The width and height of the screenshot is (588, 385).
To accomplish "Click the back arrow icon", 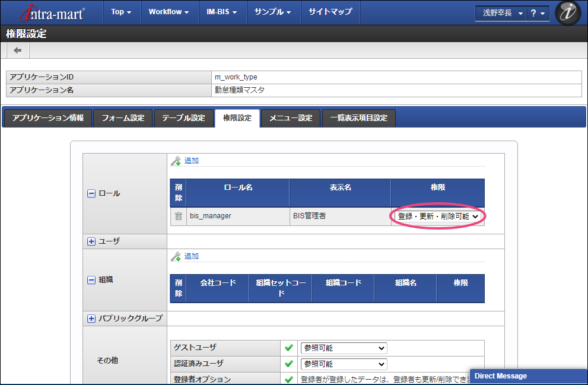I will tap(17, 50).
